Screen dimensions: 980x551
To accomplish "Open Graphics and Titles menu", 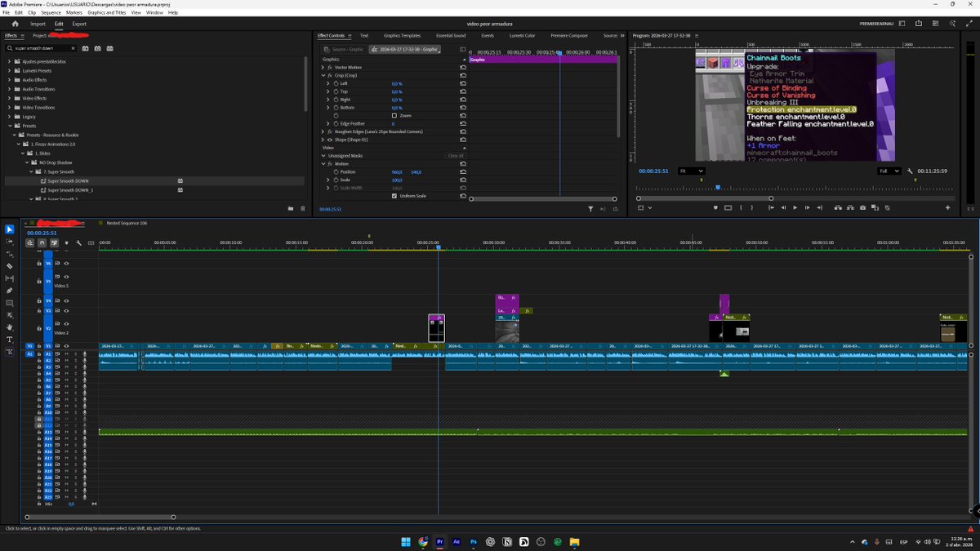I will point(107,12).
